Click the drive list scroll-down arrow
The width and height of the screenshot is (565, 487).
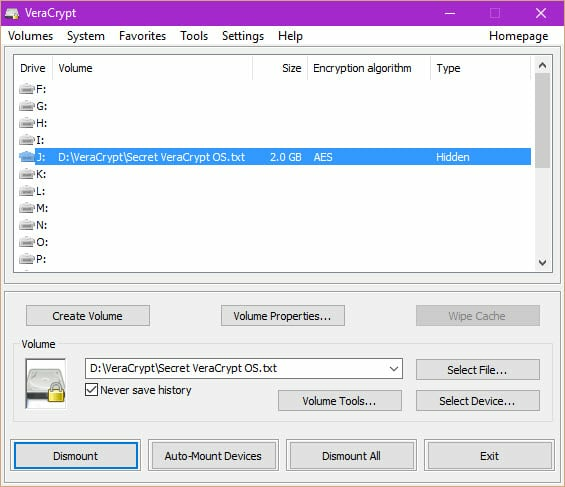542,262
